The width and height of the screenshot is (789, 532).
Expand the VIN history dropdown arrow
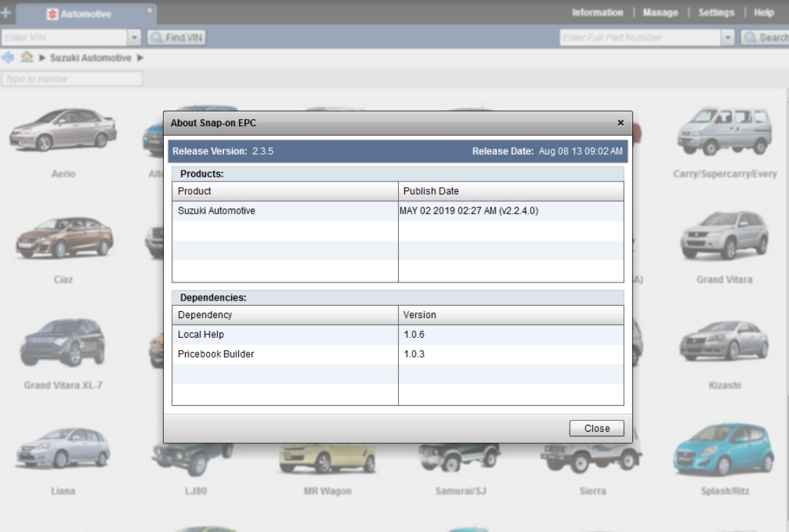[x=134, y=37]
